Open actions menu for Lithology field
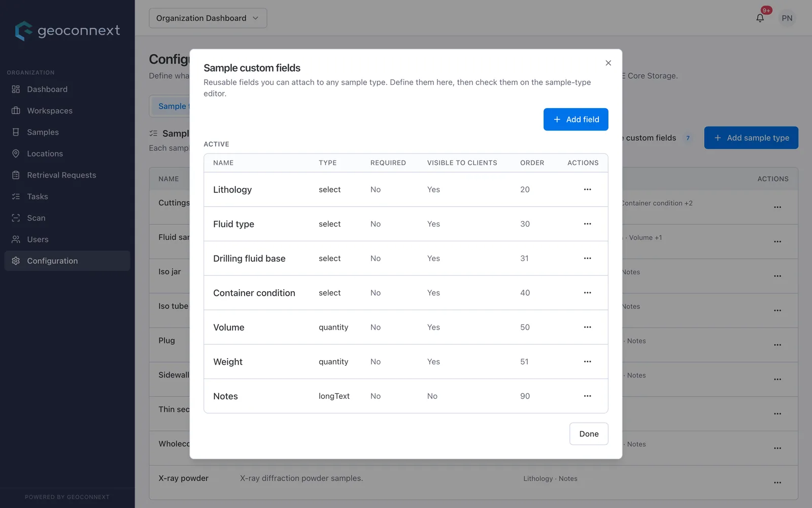The width and height of the screenshot is (812, 508). pos(587,189)
